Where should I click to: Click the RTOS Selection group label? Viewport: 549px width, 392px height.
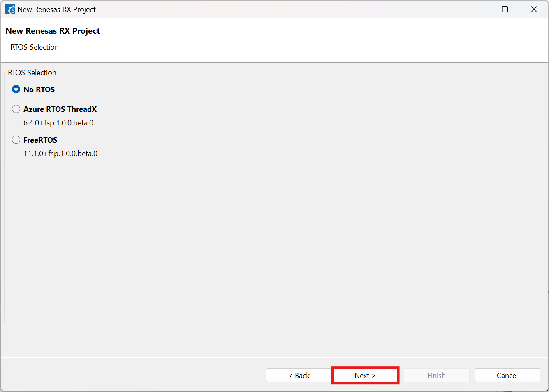[x=32, y=73]
